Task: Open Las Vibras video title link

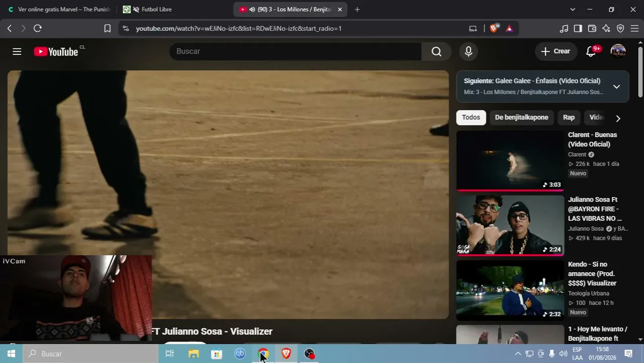Action: point(595,209)
